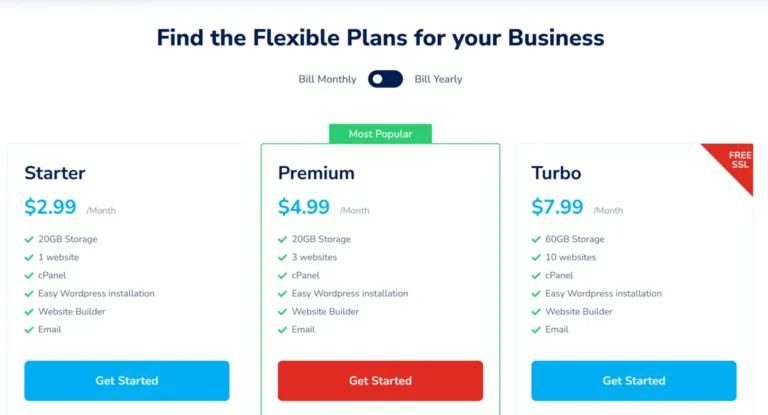Click the Turbo $7.99 price
Viewport: 768px width, 415px height.
(x=558, y=207)
